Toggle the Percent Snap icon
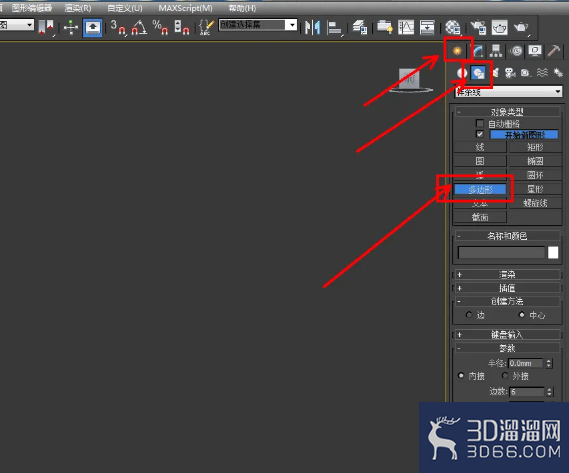 point(160,27)
